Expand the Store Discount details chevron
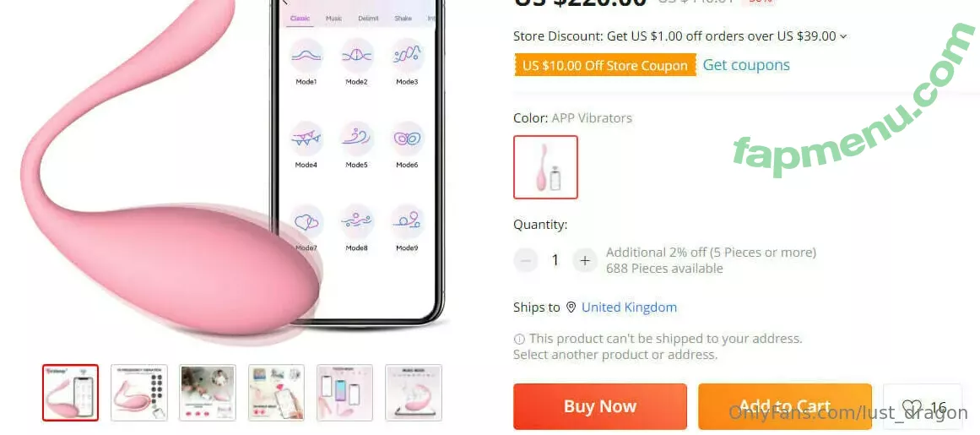Screen dimensions: 980x435 843,37
